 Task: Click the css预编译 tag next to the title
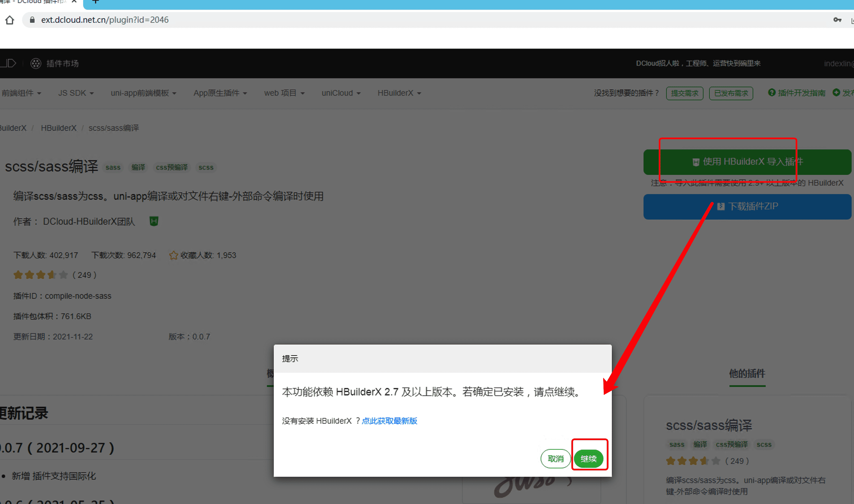(172, 167)
